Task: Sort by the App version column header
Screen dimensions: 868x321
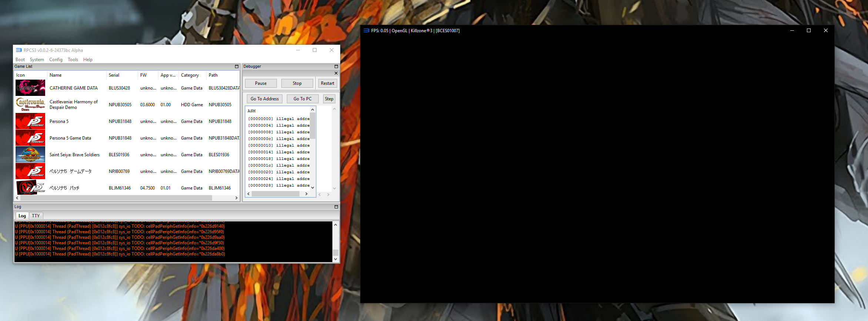Action: pyautogui.click(x=168, y=75)
